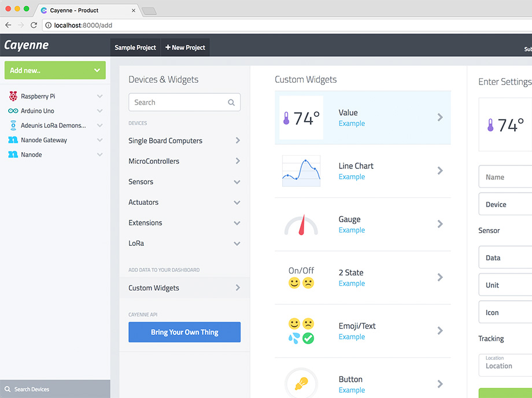Expand the Extensions category

tap(184, 223)
